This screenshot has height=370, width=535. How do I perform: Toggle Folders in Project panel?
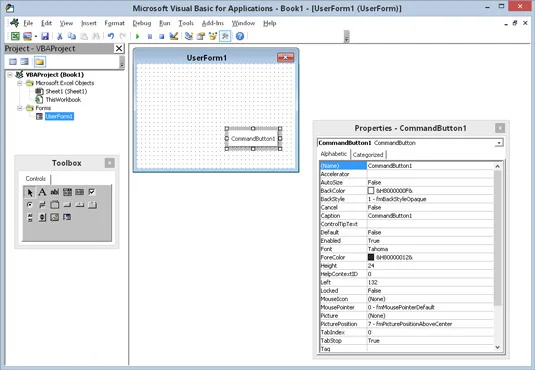coord(40,62)
